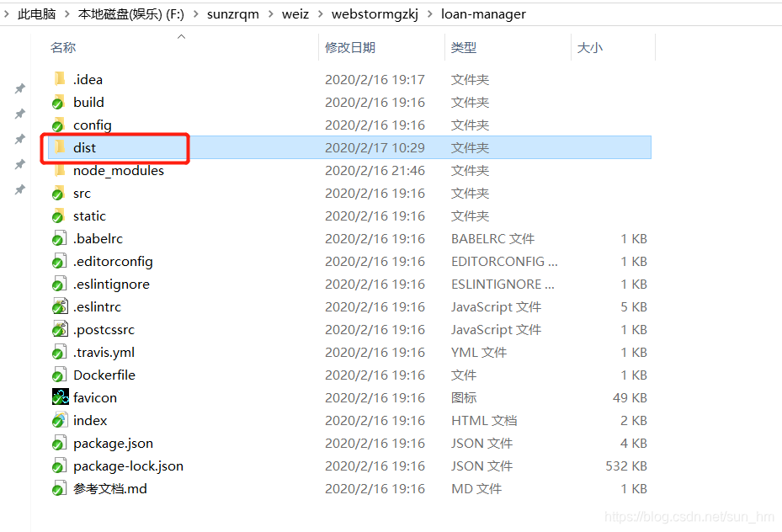Click the 49 KB size cell
The height and width of the screenshot is (532, 782).
630,398
